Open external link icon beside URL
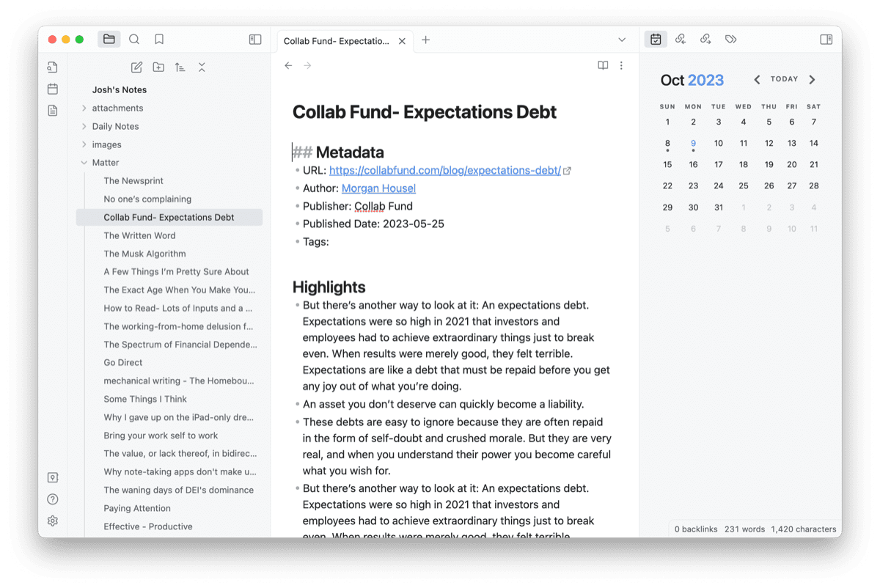The image size is (880, 588). coord(567,171)
